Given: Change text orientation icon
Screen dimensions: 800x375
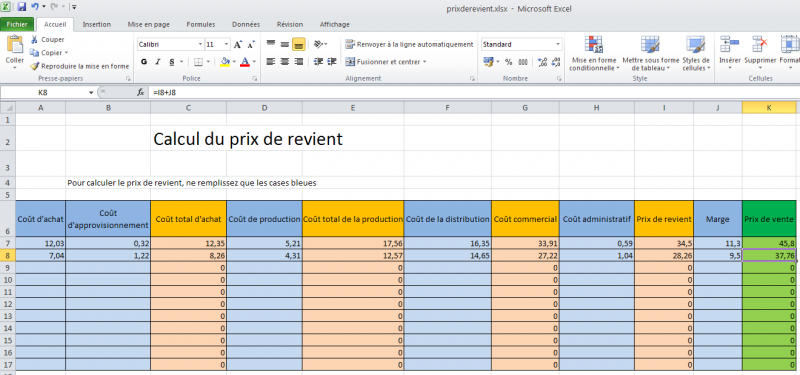Looking at the screenshot, I should tap(318, 44).
